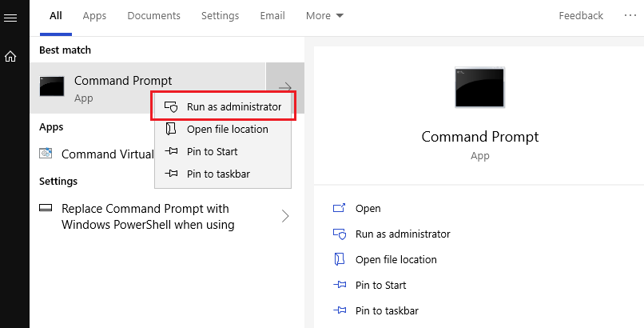Switch to the Documents tab

pyautogui.click(x=153, y=16)
